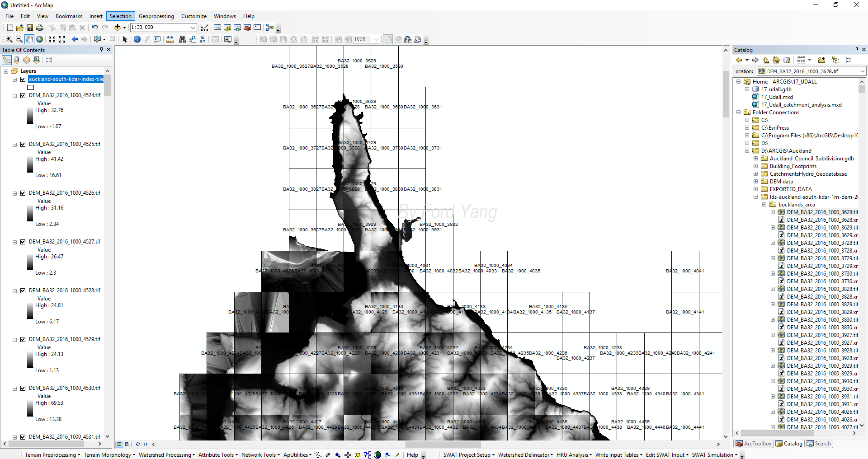This screenshot has width=868, height=459.
Task: Switch to the Search tab
Action: [819, 444]
